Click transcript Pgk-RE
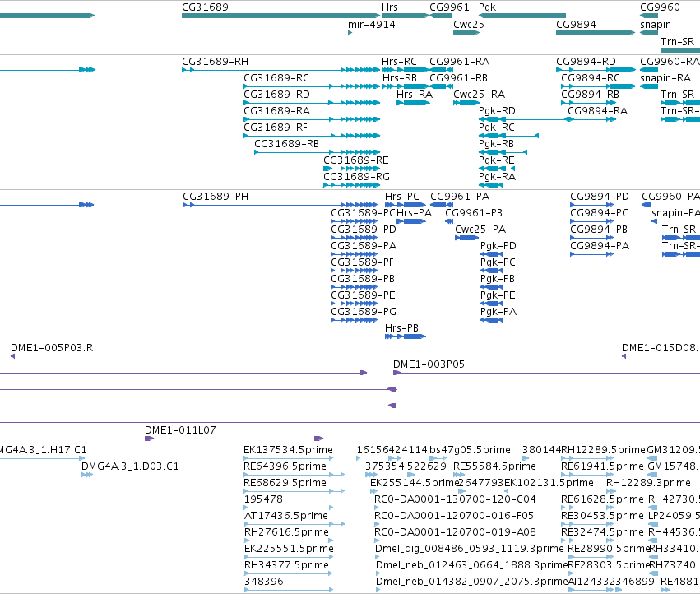 click(x=497, y=169)
